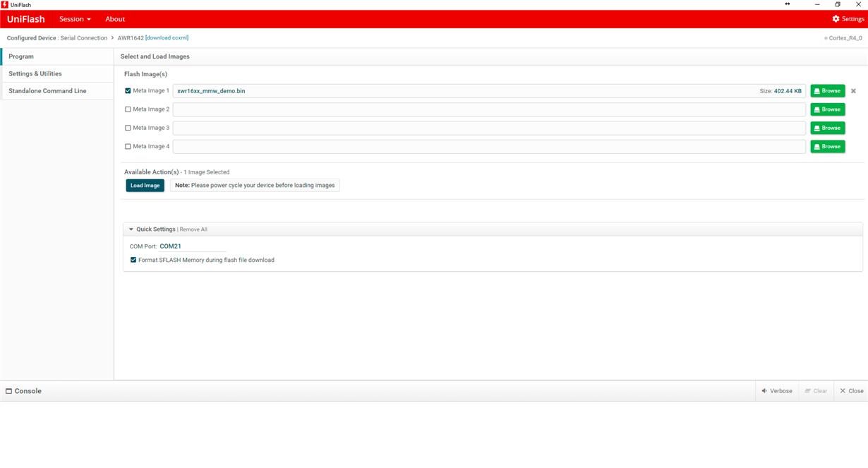Enable the Meta Image 4 checkbox
Viewport: 868px width, 468px height.
pyautogui.click(x=128, y=147)
